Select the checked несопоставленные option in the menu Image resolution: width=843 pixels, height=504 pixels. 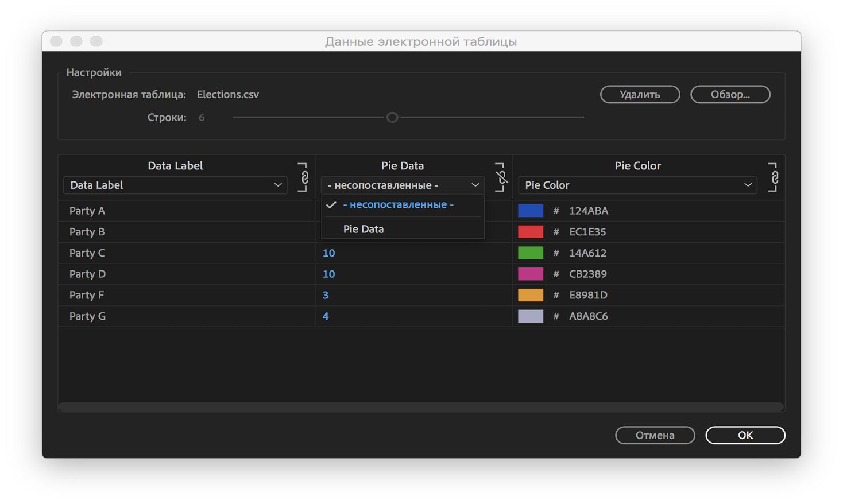[x=403, y=205]
